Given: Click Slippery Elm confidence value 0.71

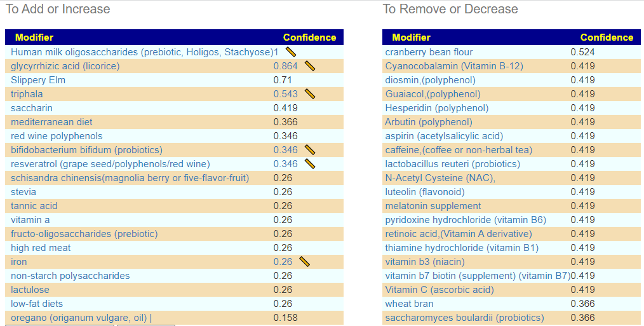Looking at the screenshot, I should 283,80.
